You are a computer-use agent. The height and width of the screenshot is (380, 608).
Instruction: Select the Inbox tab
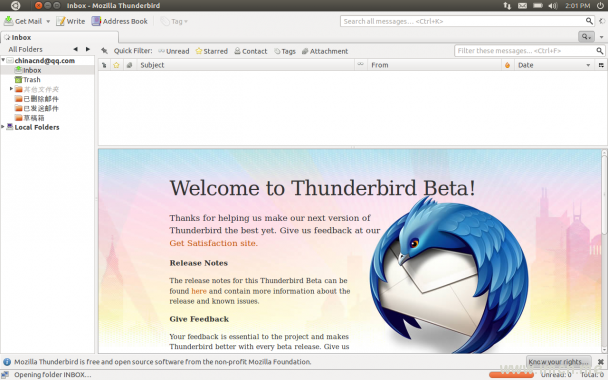point(59,37)
